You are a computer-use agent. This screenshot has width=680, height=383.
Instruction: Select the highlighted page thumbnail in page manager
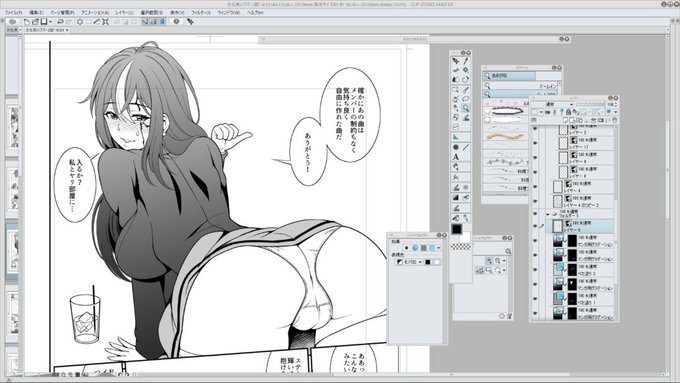pyautogui.click(x=12, y=251)
